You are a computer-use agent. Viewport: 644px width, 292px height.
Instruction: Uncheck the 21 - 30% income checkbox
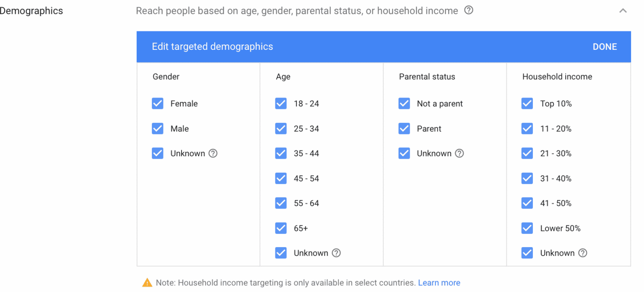tap(527, 153)
